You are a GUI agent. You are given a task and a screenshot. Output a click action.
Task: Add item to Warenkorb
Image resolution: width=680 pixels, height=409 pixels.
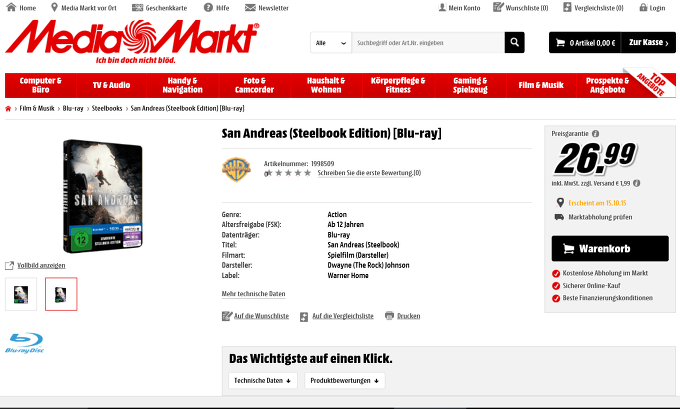610,249
